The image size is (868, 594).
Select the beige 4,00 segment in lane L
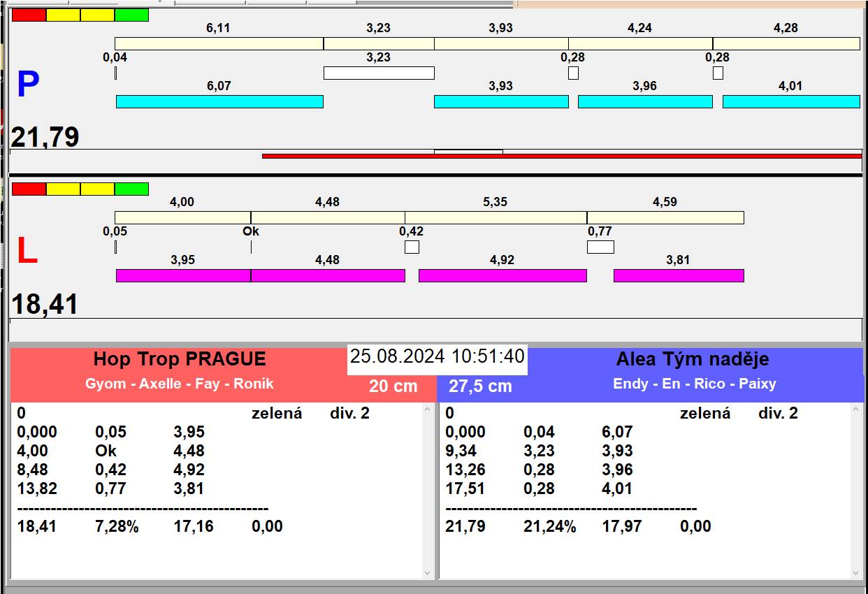[x=182, y=217]
